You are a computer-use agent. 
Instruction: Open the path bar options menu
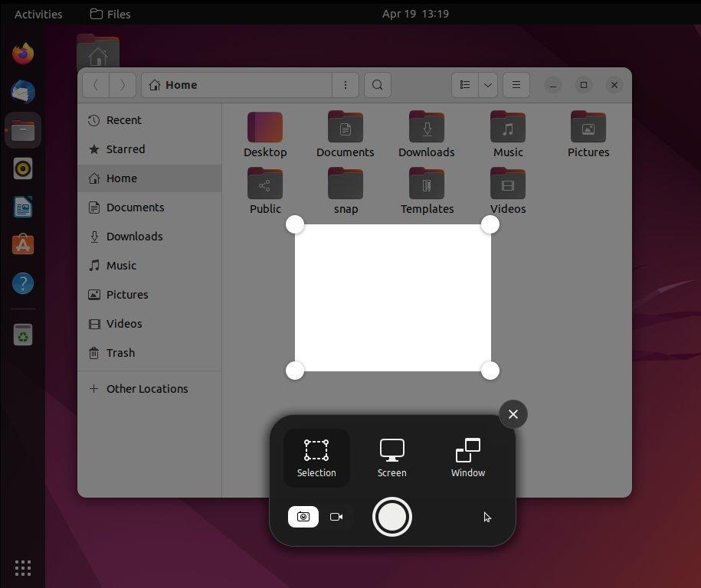[x=346, y=85]
